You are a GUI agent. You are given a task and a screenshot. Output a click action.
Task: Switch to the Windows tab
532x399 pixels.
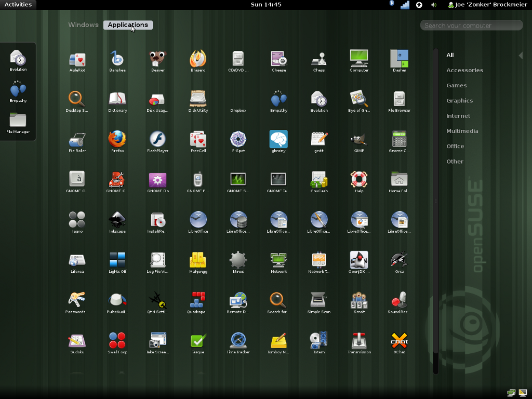click(x=83, y=25)
